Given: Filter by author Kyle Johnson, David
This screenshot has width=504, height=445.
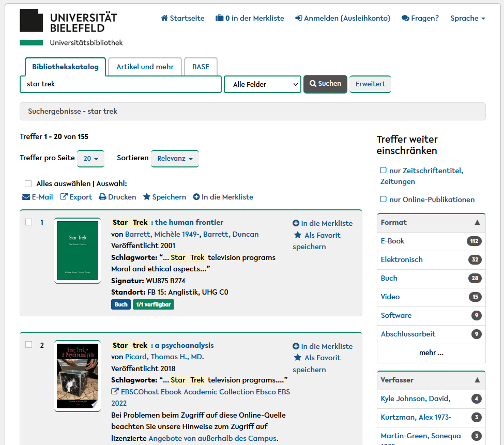Looking at the screenshot, I should click(x=431, y=398).
